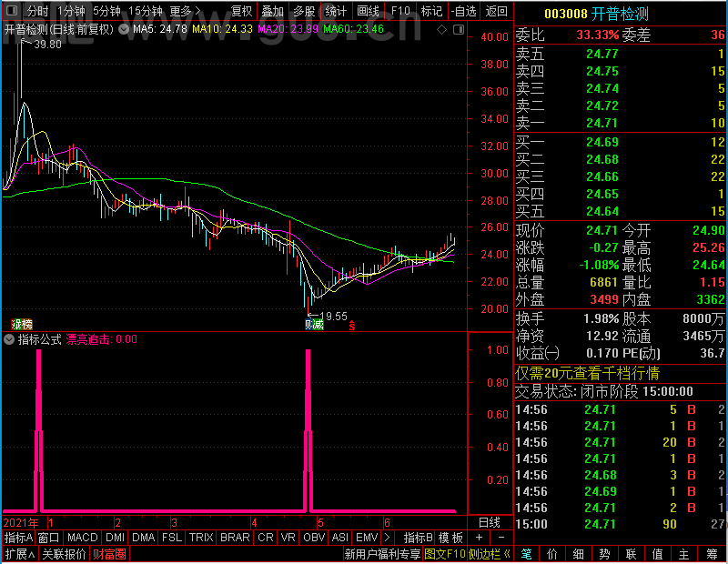This screenshot has width=728, height=564.
Task: Expand the 更多 periods menu
Action: 185,11
